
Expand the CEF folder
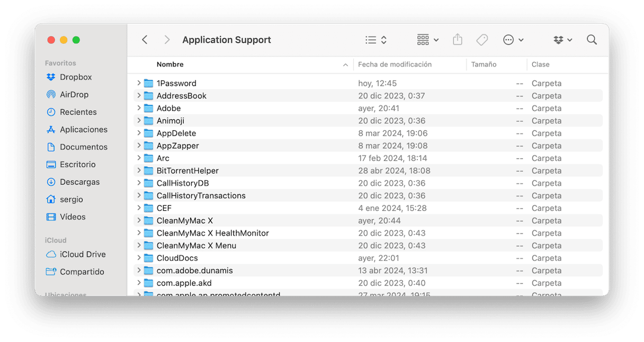click(x=139, y=208)
